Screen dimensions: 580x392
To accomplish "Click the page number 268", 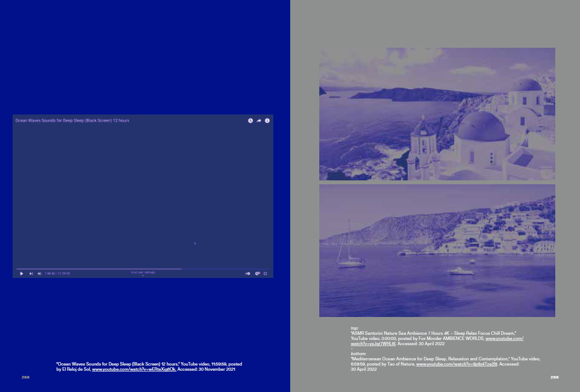I will (x=26, y=377).
